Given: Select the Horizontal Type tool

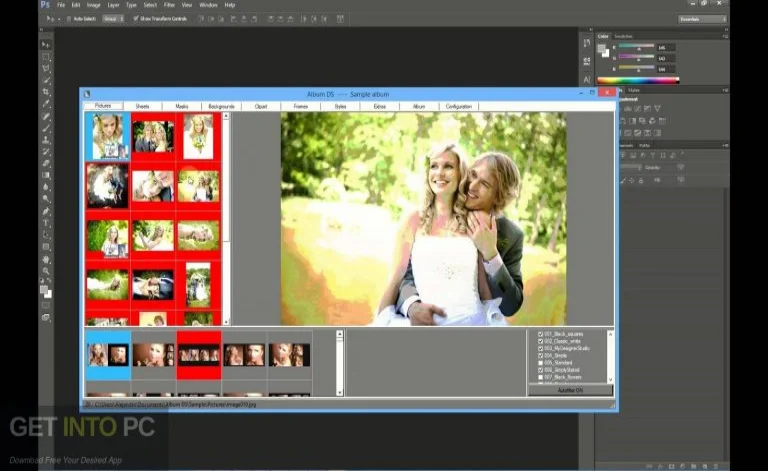Looking at the screenshot, I should point(46,223).
